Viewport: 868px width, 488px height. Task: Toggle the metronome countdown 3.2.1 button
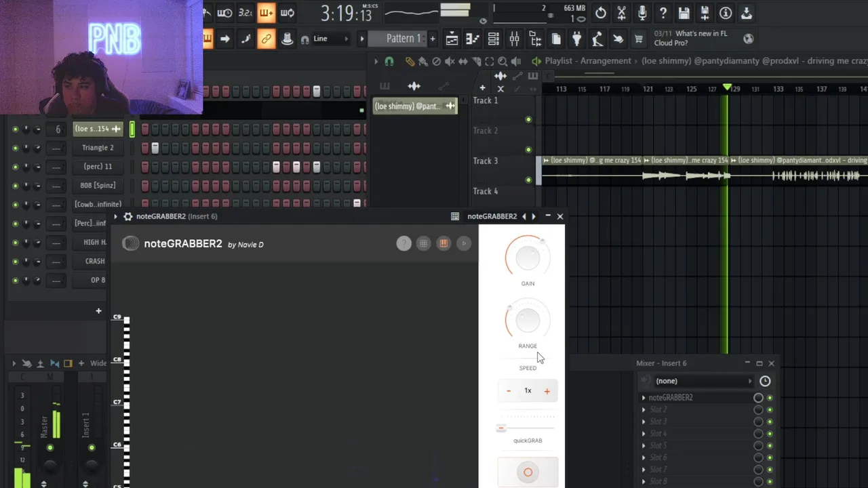(245, 13)
